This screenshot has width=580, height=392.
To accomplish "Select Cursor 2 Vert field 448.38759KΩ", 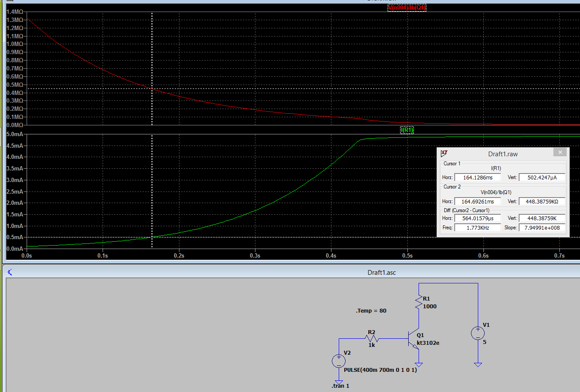I will [x=542, y=201].
